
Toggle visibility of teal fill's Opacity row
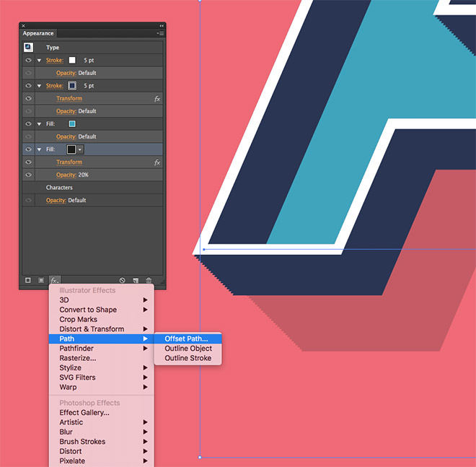tap(29, 136)
